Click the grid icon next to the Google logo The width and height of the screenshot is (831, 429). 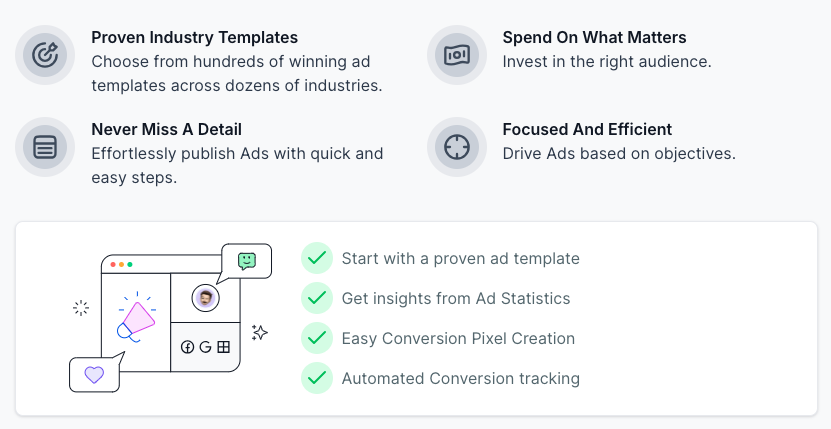coord(224,347)
